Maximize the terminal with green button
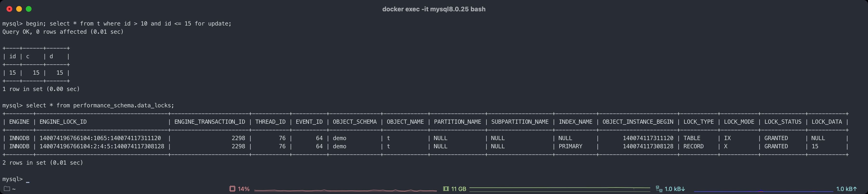Screen dimensions: 868x194 [29, 9]
